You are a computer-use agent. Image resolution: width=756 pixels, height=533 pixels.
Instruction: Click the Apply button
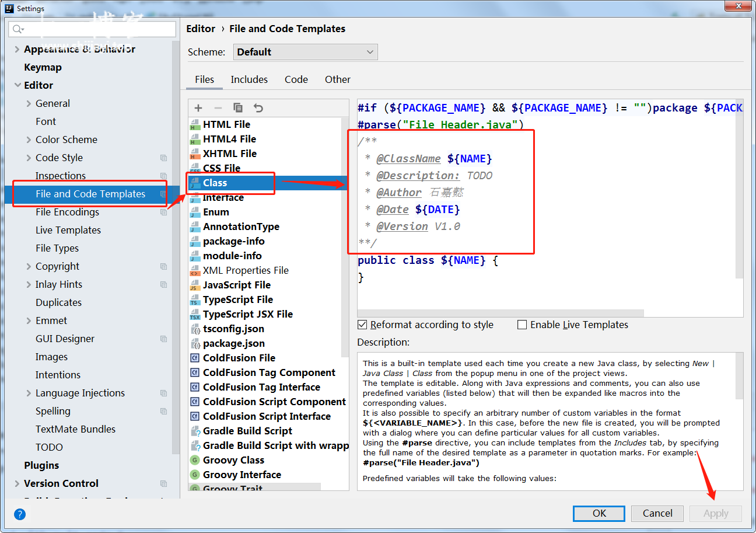pos(716,513)
